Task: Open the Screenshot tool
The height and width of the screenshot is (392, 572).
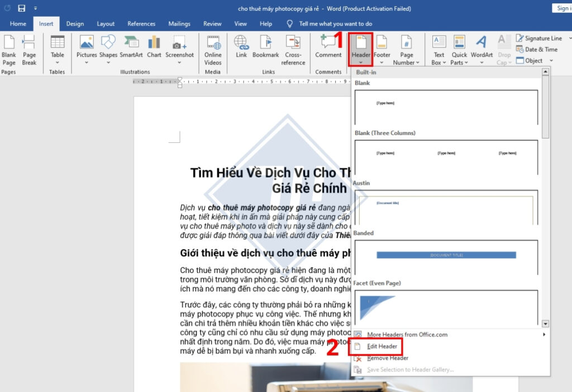Action: (179, 50)
